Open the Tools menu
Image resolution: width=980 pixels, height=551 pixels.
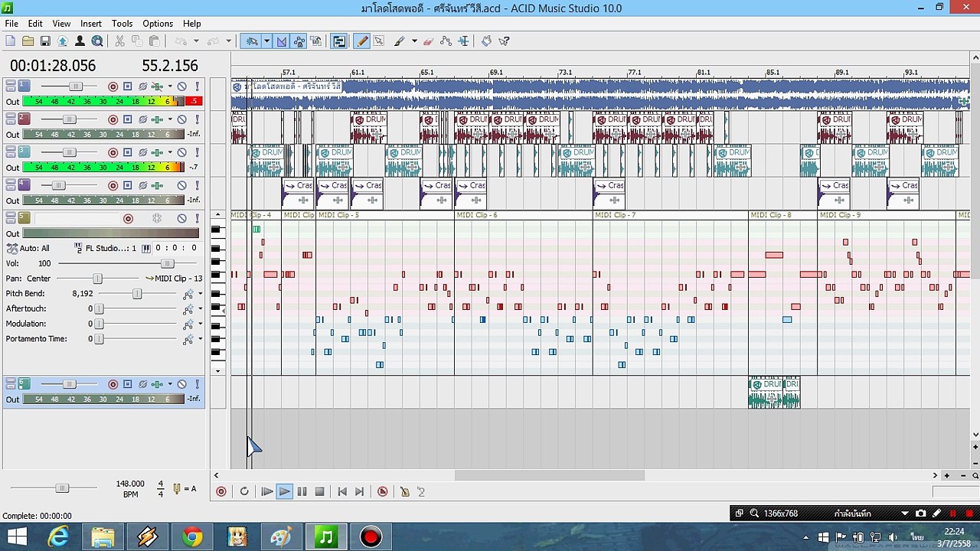(x=122, y=24)
